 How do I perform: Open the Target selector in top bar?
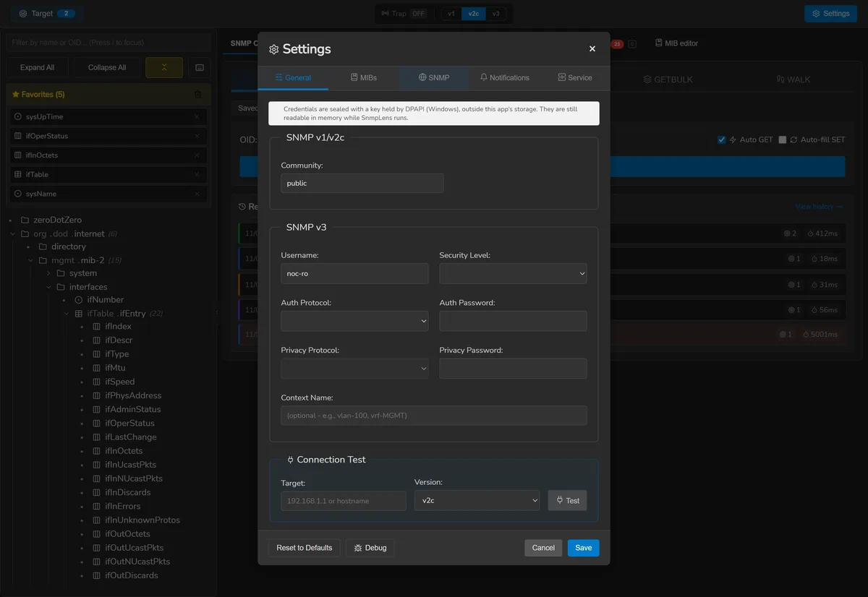tap(46, 14)
